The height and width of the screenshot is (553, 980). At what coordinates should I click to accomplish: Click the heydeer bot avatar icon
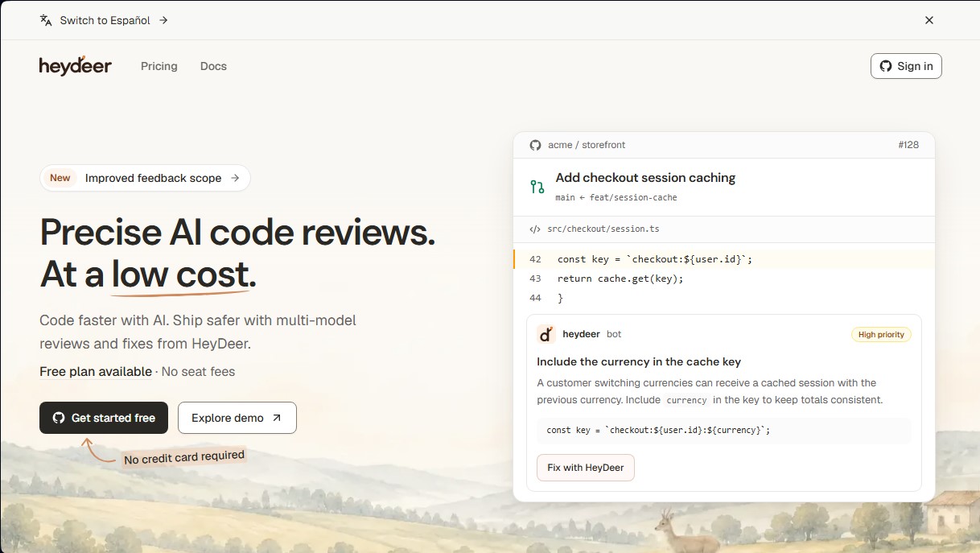(546, 334)
